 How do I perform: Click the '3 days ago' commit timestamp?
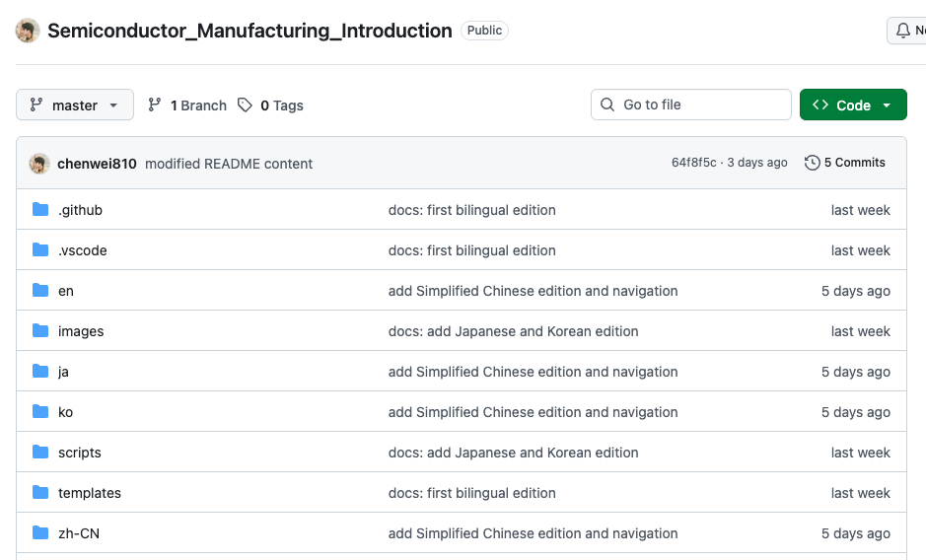coord(757,163)
